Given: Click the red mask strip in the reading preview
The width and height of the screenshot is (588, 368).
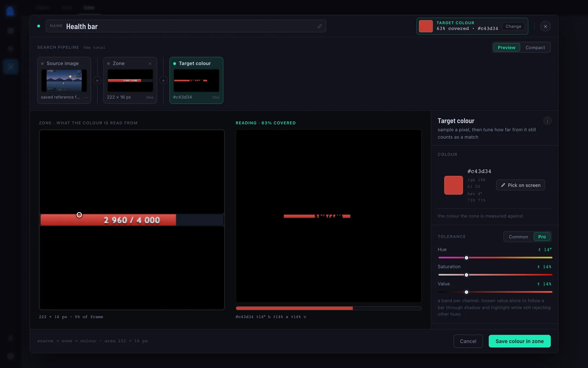Looking at the screenshot, I should click(x=317, y=216).
